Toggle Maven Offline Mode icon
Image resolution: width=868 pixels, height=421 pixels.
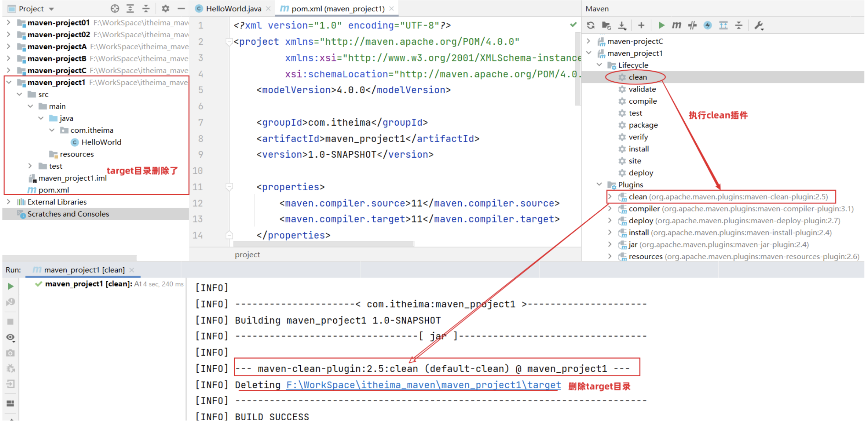click(692, 25)
